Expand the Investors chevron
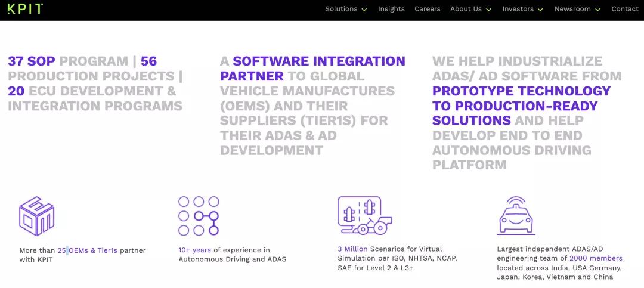Screen dimensions: 644x288 540,10
